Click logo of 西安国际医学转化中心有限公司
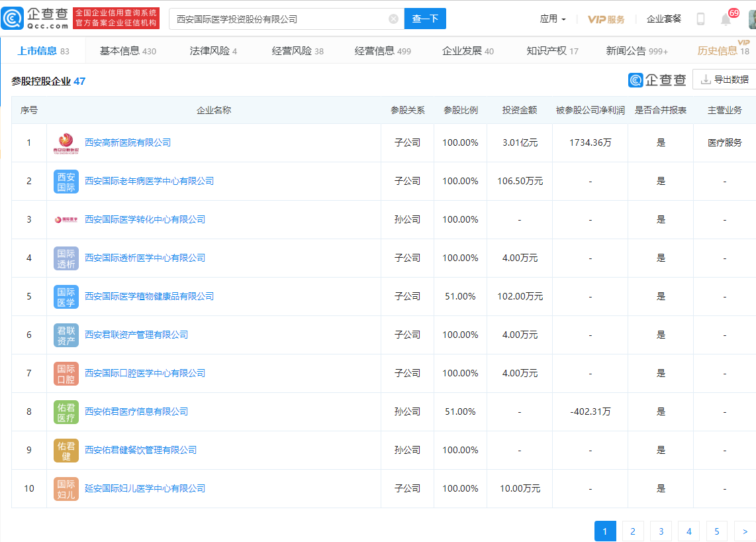The width and height of the screenshot is (756, 542). (66, 219)
